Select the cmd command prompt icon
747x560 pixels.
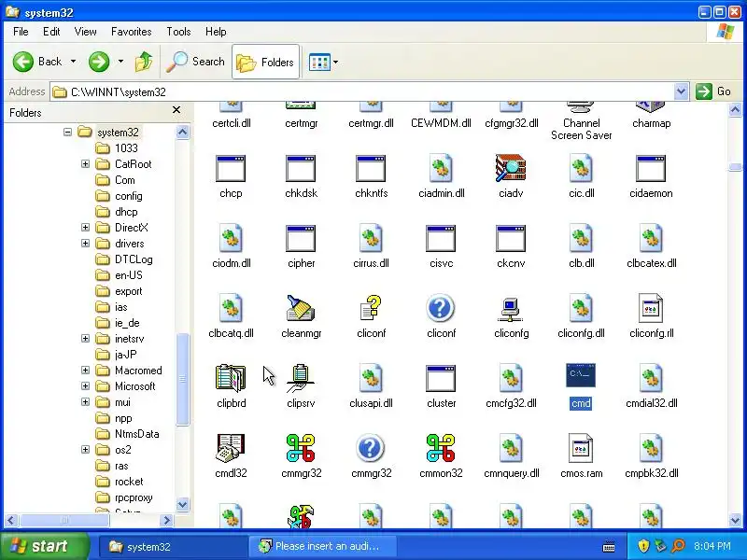[581, 376]
